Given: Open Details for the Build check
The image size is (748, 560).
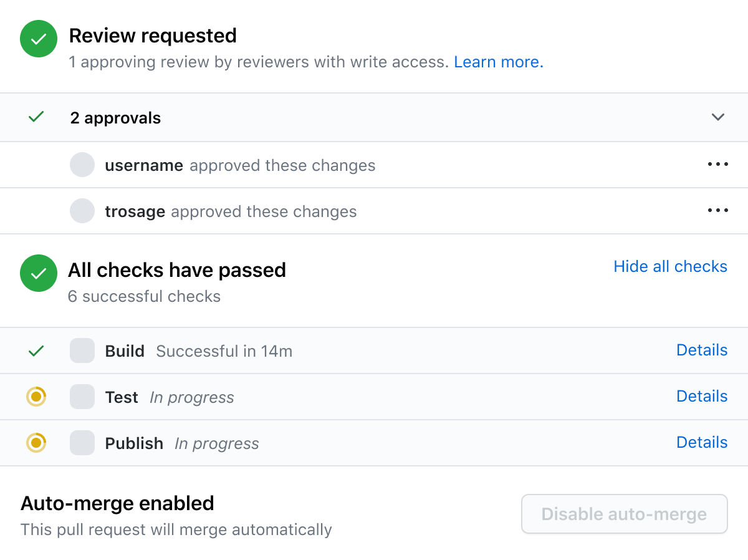Looking at the screenshot, I should (x=702, y=350).
